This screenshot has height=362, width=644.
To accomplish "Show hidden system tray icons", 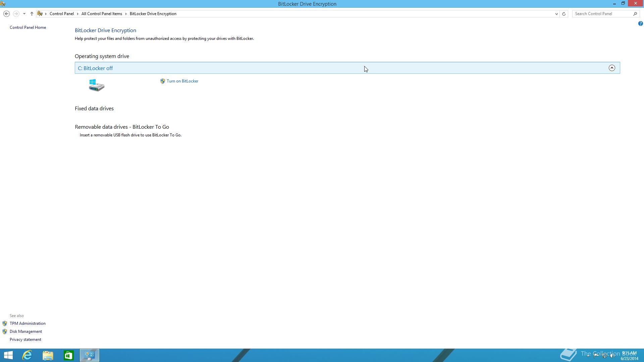I will 588,356.
